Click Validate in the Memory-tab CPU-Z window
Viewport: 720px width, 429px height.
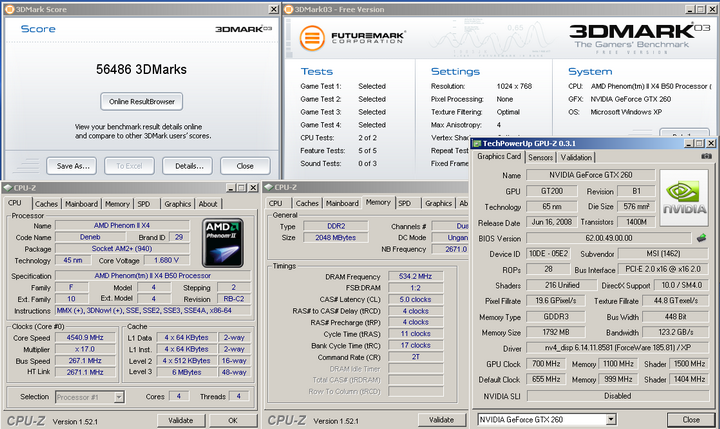coord(441,420)
